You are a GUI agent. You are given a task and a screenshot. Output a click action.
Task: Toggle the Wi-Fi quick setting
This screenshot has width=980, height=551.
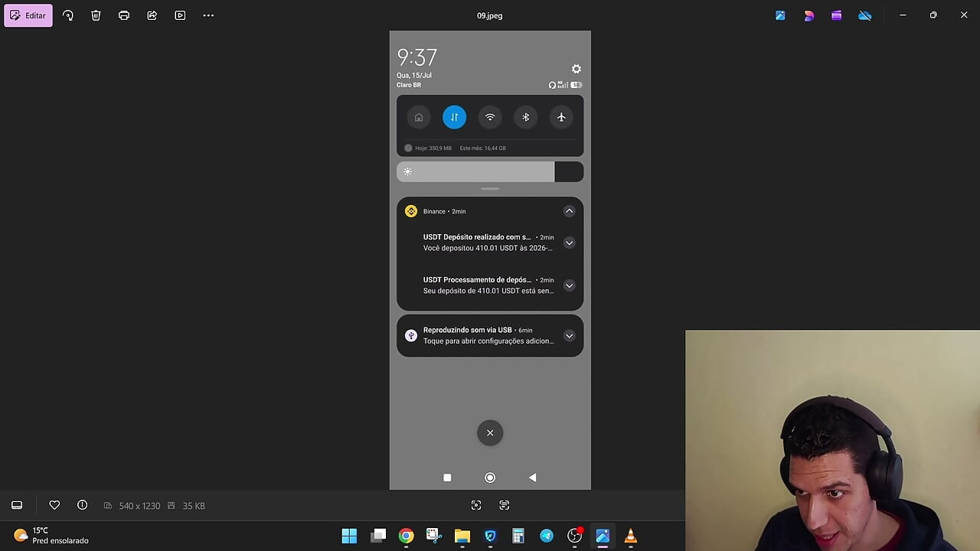click(x=490, y=117)
